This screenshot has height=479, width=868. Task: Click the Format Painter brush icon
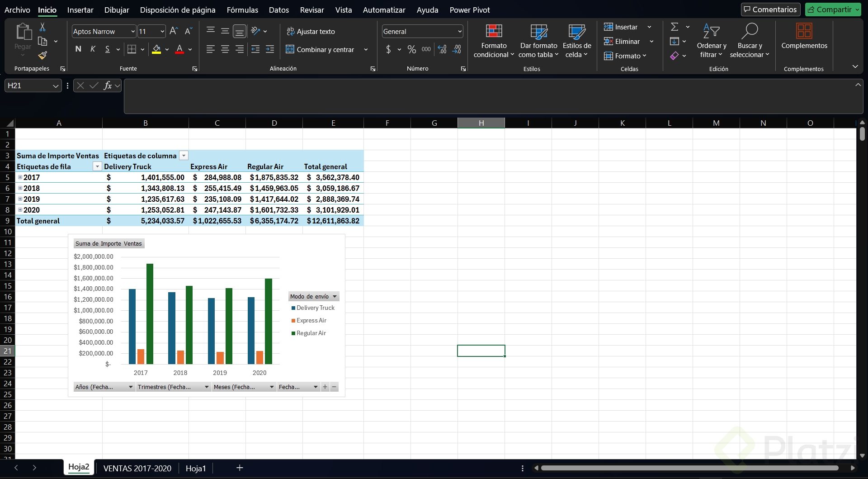pyautogui.click(x=42, y=55)
